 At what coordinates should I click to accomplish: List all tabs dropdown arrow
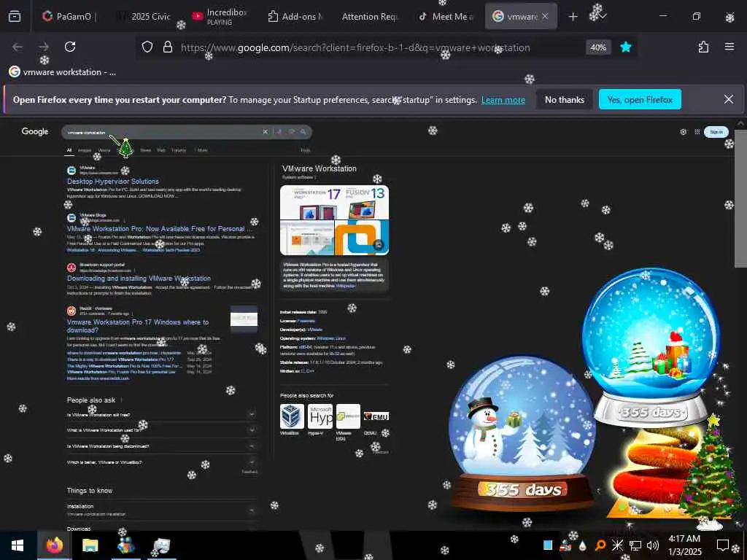(603, 17)
